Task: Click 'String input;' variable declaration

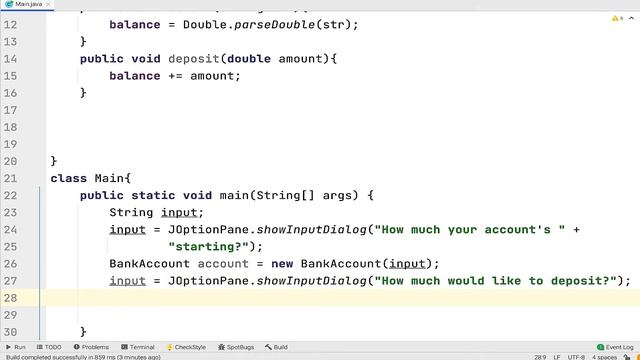Action: [156, 212]
